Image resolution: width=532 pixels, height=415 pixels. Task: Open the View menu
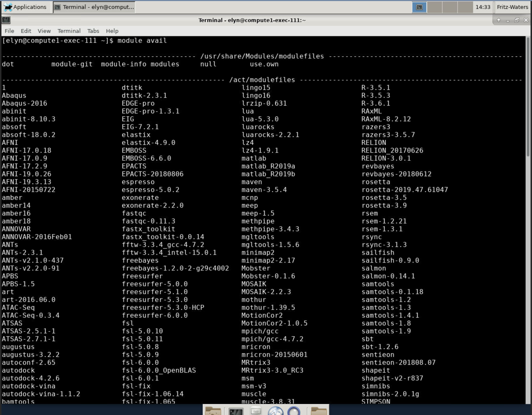pyautogui.click(x=44, y=31)
